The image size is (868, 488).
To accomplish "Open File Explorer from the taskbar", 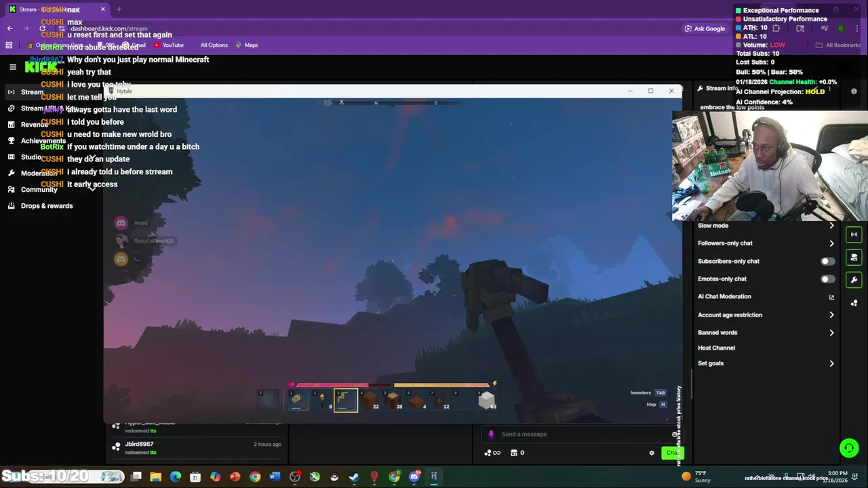I will tap(156, 477).
